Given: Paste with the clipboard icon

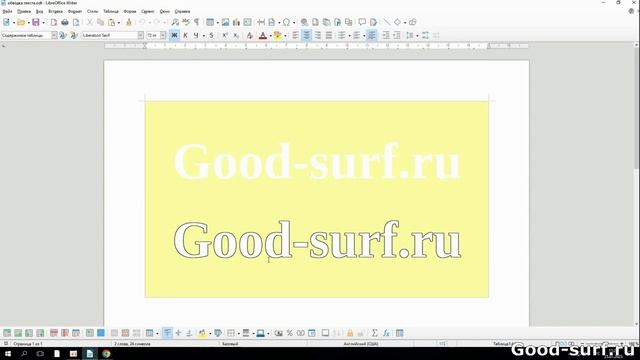Looking at the screenshot, I should click(x=111, y=22).
